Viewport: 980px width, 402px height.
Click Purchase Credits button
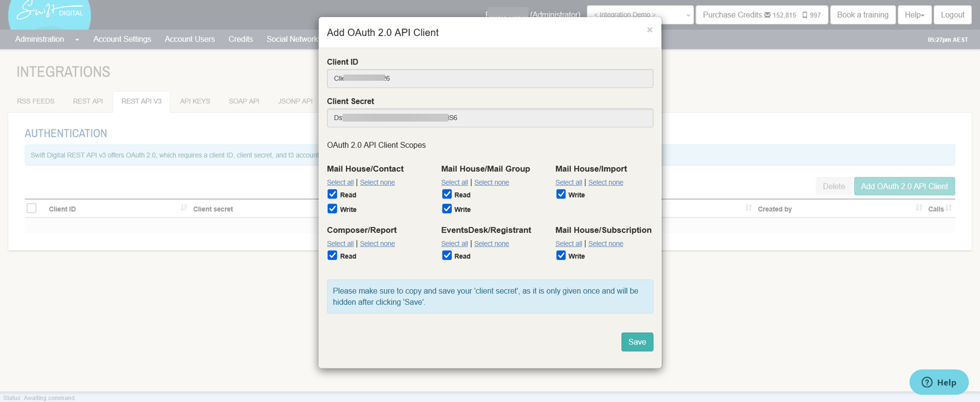coord(762,15)
